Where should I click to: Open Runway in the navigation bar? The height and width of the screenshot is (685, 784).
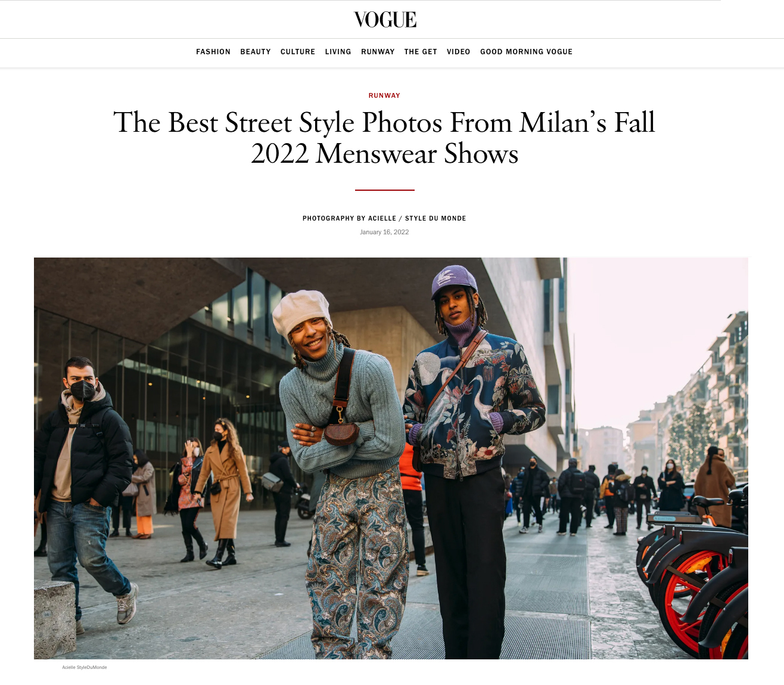click(x=378, y=52)
